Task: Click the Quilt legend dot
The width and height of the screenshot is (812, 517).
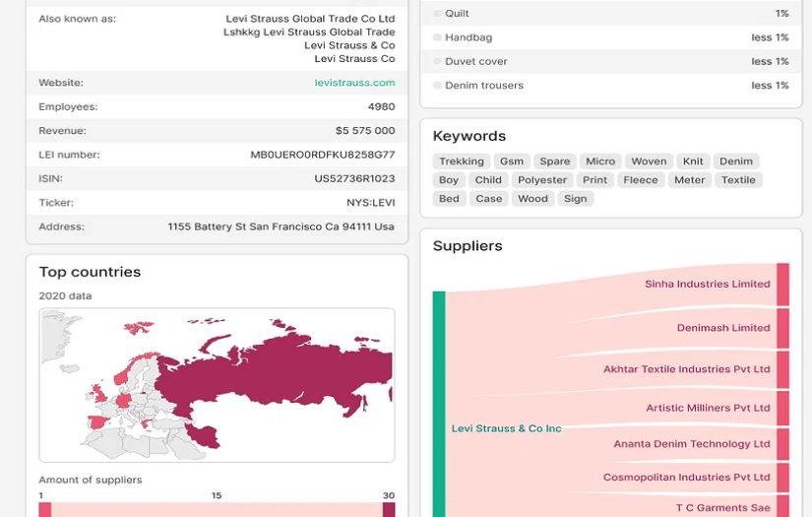Action: [x=438, y=14]
